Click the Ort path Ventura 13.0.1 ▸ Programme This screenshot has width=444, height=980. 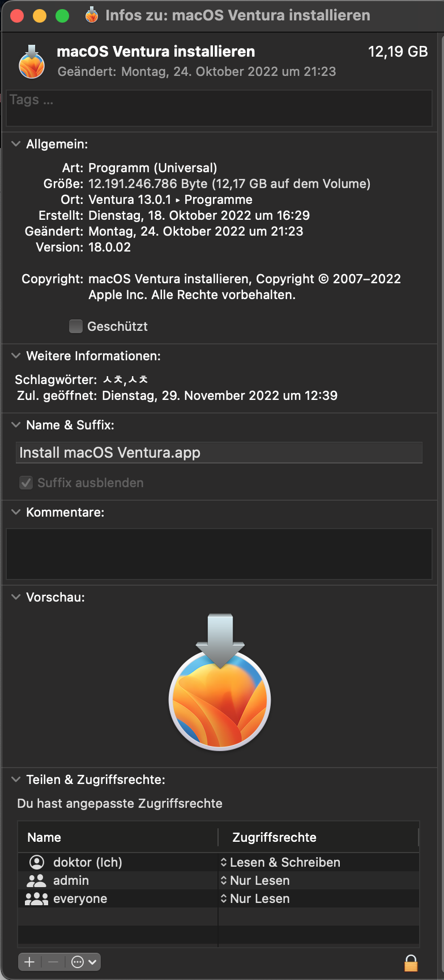[x=170, y=199]
